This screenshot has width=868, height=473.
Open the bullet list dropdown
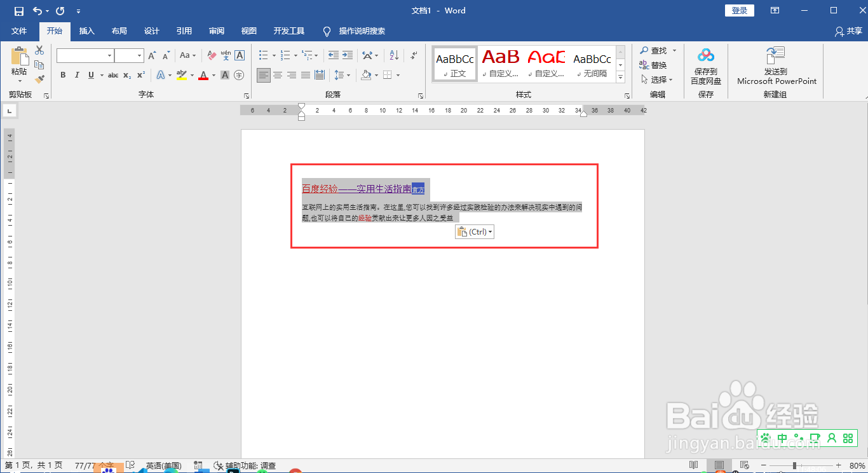pyautogui.click(x=274, y=55)
